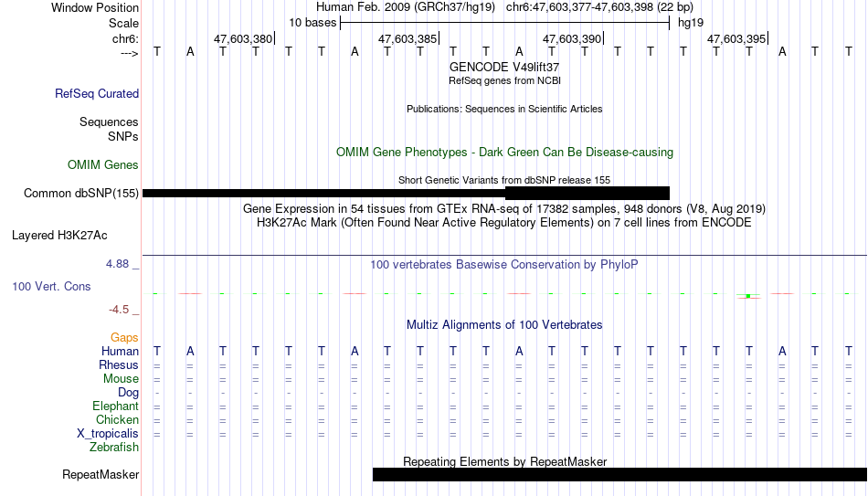The height and width of the screenshot is (496, 868).
Task: Click the X_tropicalis species row label
Action: click(x=108, y=434)
